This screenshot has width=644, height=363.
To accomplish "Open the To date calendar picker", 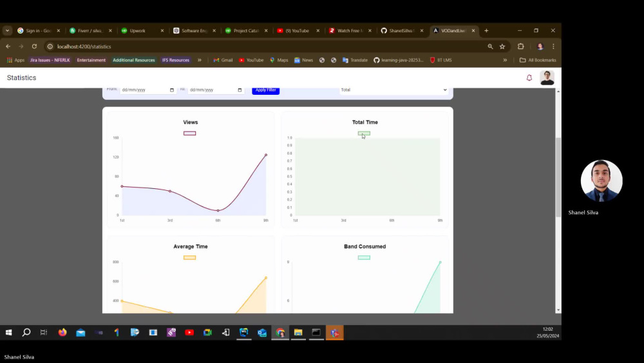I will pyautogui.click(x=240, y=90).
